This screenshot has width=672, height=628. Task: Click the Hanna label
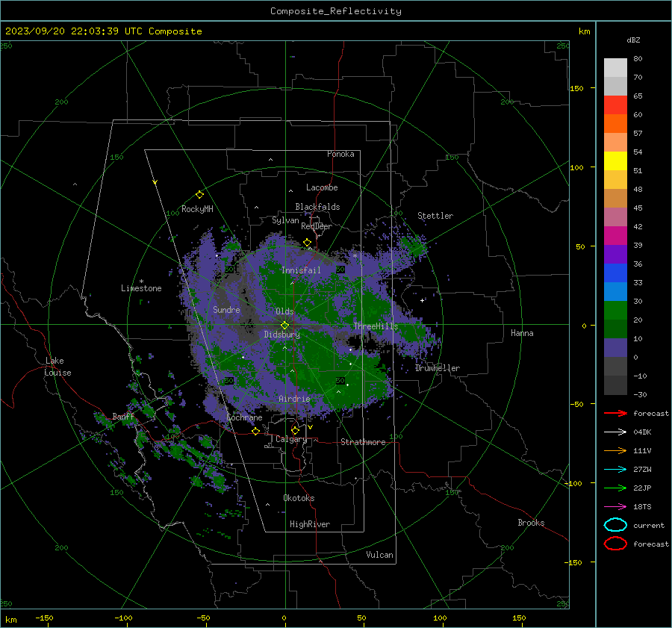tap(522, 333)
